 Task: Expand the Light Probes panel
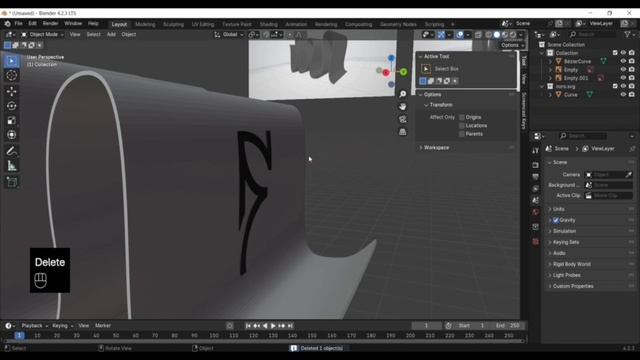(x=567, y=275)
